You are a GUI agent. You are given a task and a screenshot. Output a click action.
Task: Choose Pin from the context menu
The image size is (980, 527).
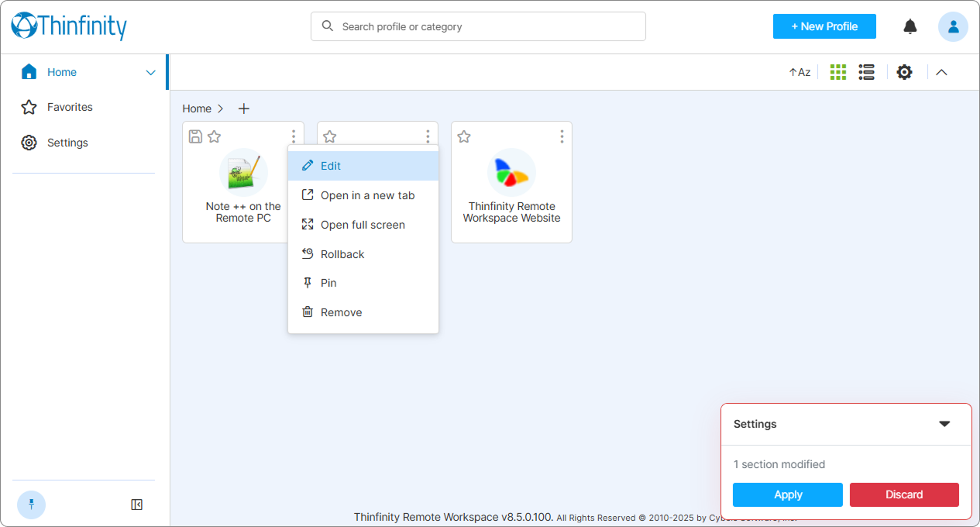(363, 283)
